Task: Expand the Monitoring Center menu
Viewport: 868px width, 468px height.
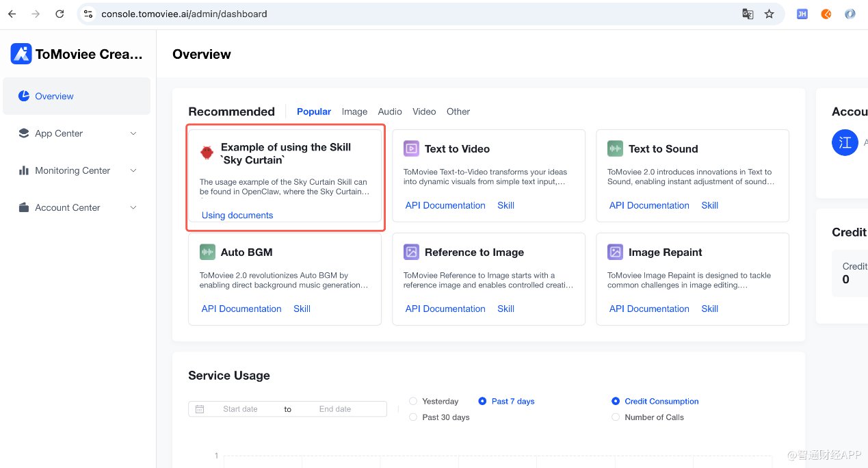Action: click(77, 170)
